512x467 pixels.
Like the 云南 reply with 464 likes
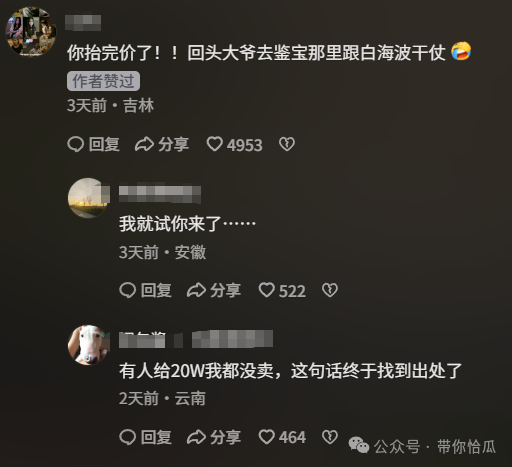tap(282, 437)
